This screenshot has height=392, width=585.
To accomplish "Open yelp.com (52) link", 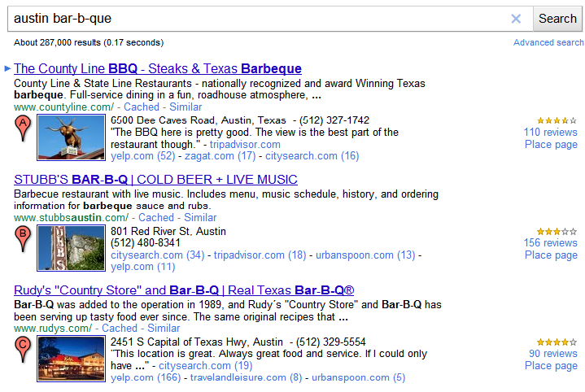I will pos(143,156).
